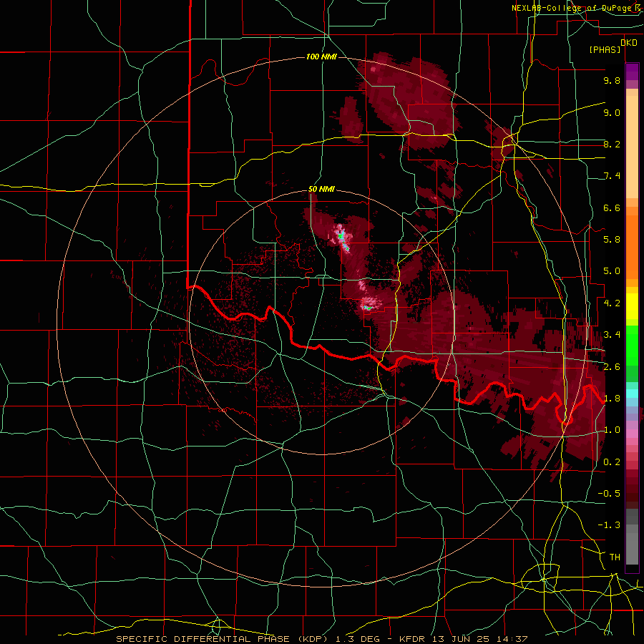The height and width of the screenshot is (644, 644).
Task: Select the DKD product label
Action: coord(629,43)
